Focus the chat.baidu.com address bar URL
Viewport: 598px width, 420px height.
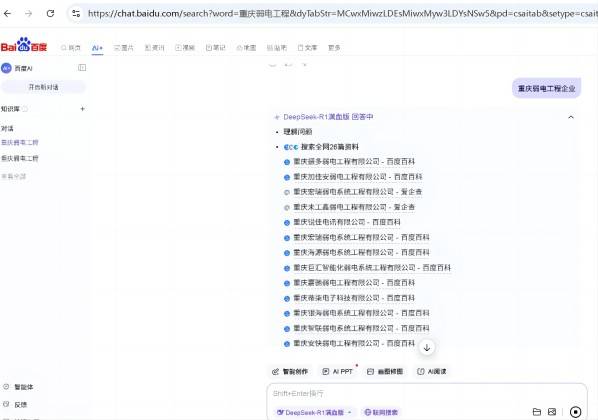tap(342, 14)
